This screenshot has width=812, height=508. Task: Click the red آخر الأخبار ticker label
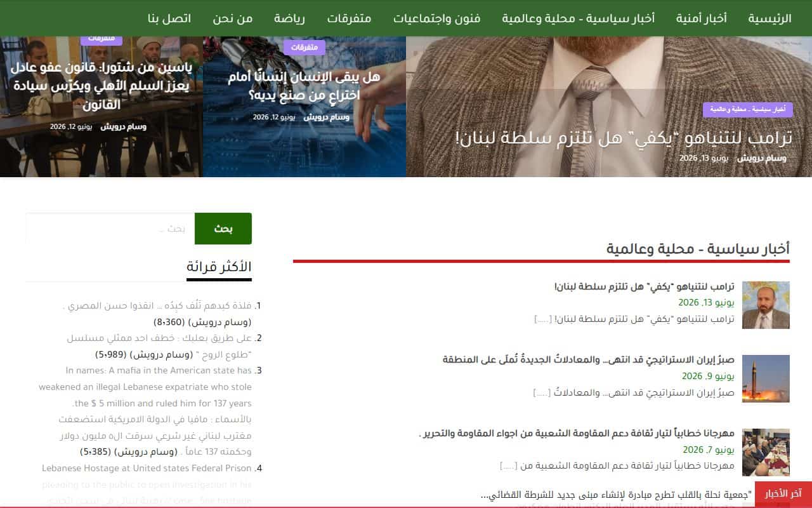point(783,494)
